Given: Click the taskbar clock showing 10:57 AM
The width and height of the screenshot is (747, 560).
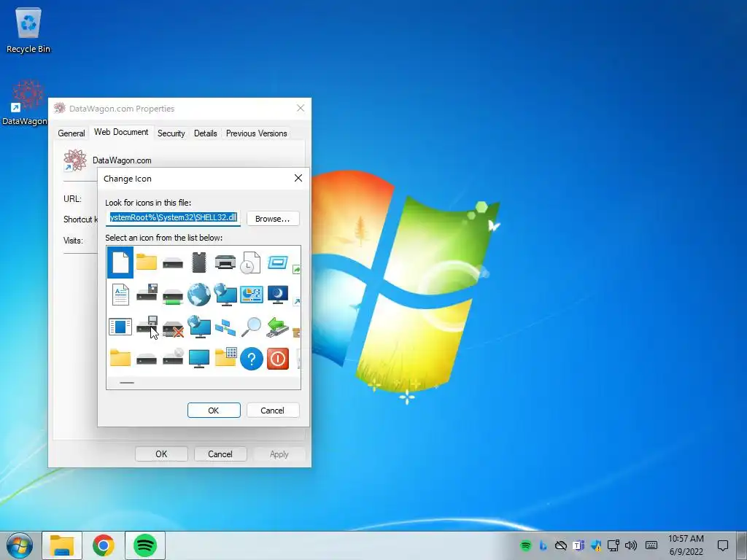Looking at the screenshot, I should coord(686,545).
